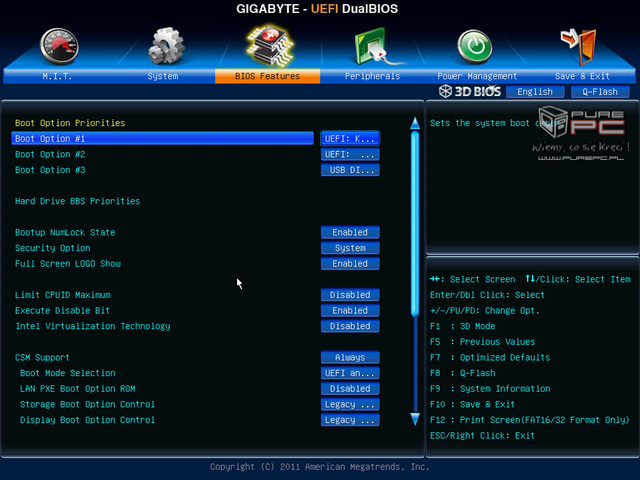
Task: Click the BIOS Features chip icon
Action: (269, 46)
